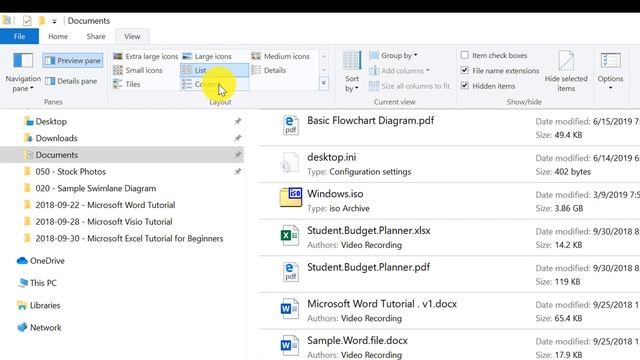Toggle the Preview pane

(73, 61)
